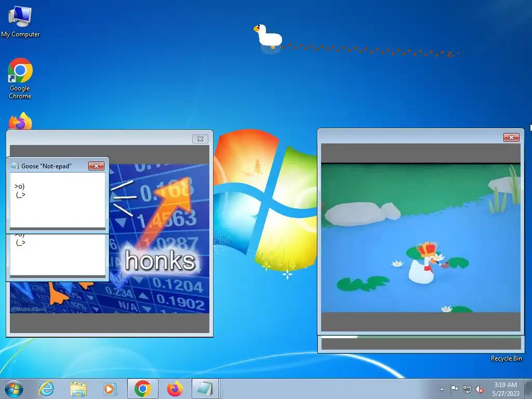Open the Action Center flag icon
This screenshot has height=399, width=532.
tap(454, 389)
